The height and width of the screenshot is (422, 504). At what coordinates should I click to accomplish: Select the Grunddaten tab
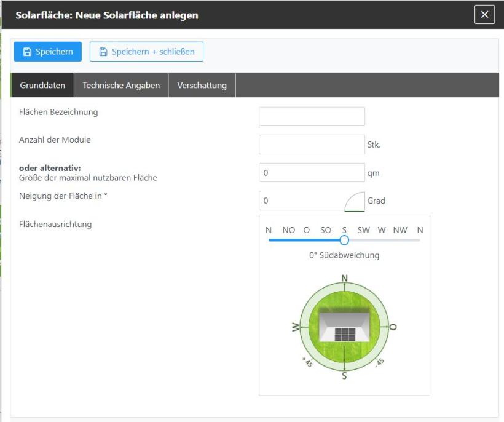pyautogui.click(x=42, y=86)
